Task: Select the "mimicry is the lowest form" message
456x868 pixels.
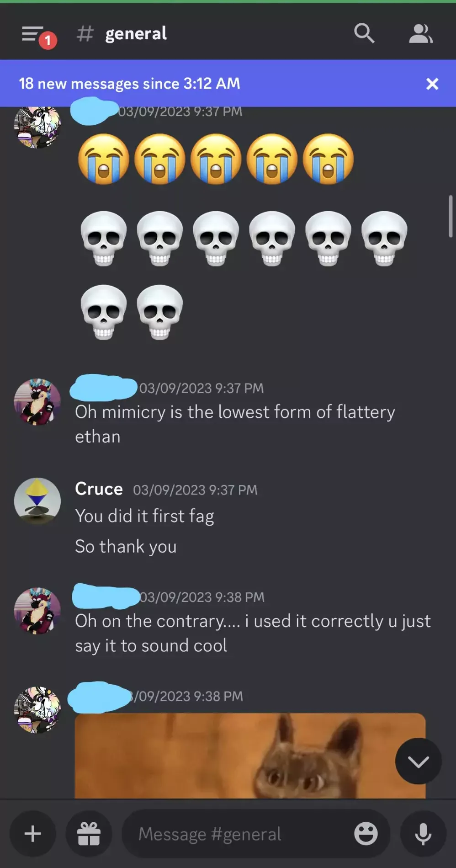Action: point(235,424)
